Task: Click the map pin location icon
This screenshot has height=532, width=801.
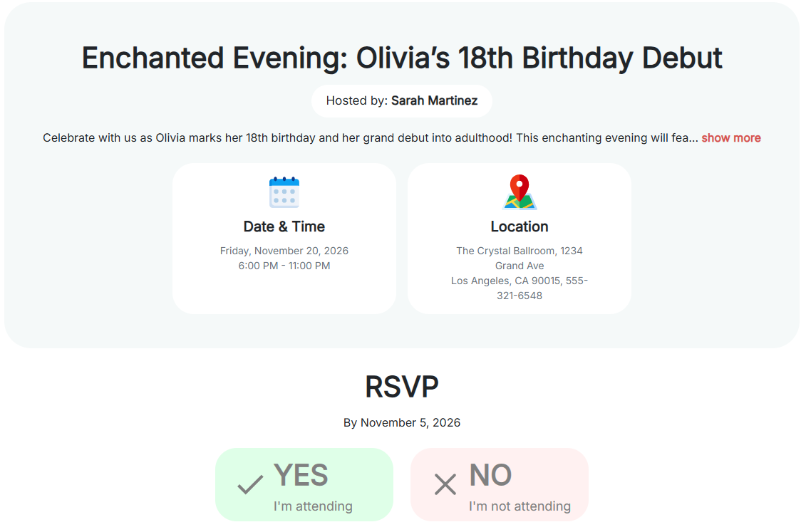Action: (x=520, y=192)
